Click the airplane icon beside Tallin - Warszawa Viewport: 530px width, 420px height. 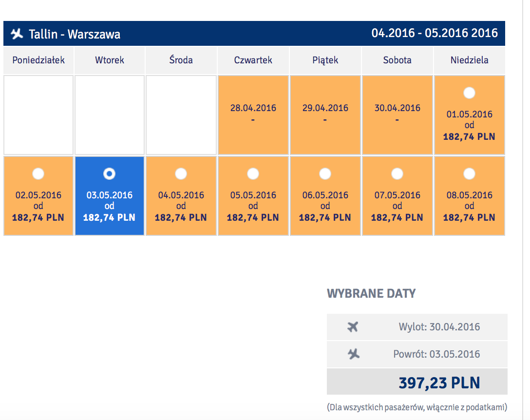click(17, 34)
